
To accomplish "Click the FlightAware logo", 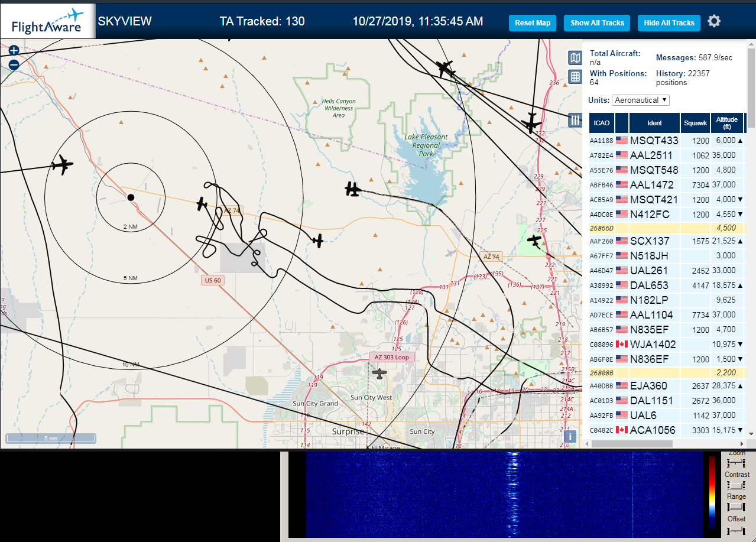I will tap(48, 21).
